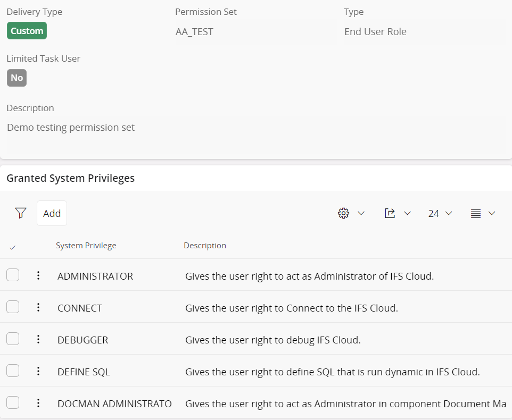This screenshot has height=420, width=512.
Task: Sort by System Privilege column header
Action: coord(86,246)
